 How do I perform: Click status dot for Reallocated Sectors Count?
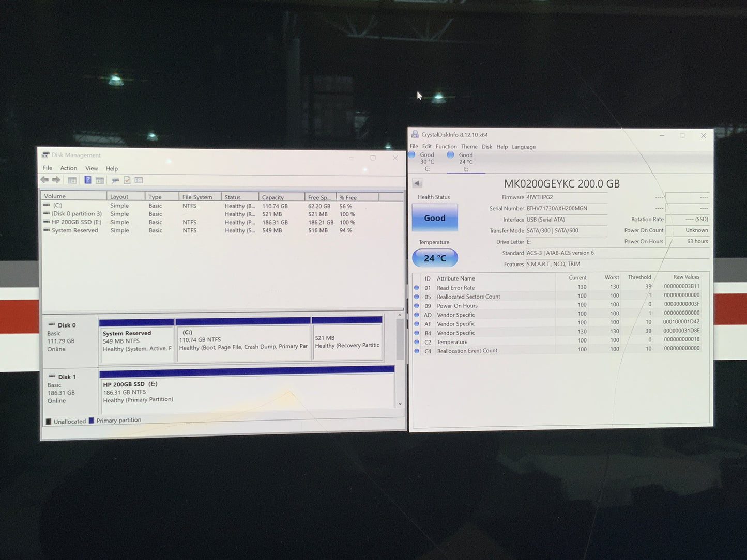[416, 297]
